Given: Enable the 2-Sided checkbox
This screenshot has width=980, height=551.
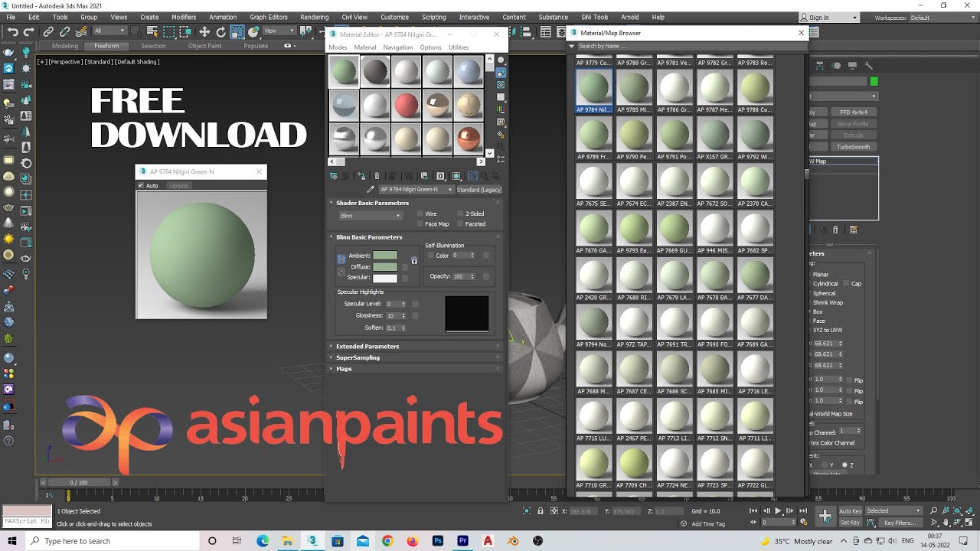Looking at the screenshot, I should coord(460,214).
